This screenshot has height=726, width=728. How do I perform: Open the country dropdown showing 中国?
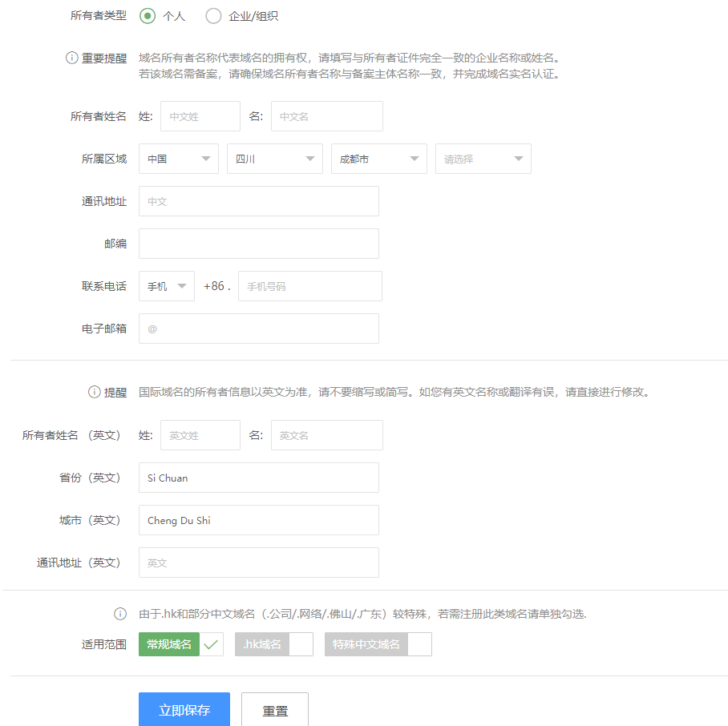[x=179, y=159]
